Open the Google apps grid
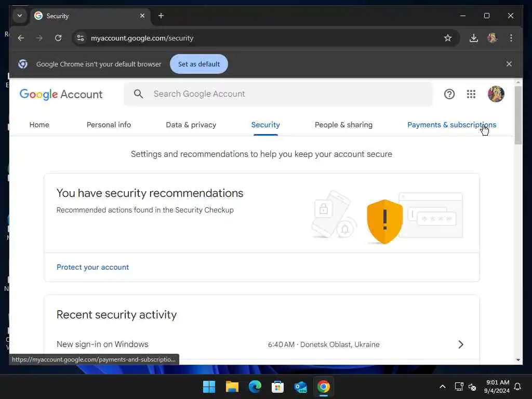The image size is (532, 399). (471, 94)
